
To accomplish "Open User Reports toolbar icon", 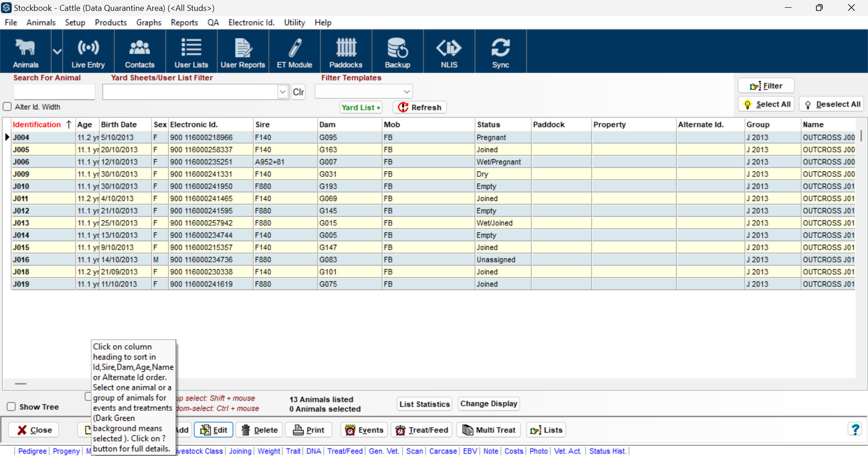I will [x=243, y=52].
